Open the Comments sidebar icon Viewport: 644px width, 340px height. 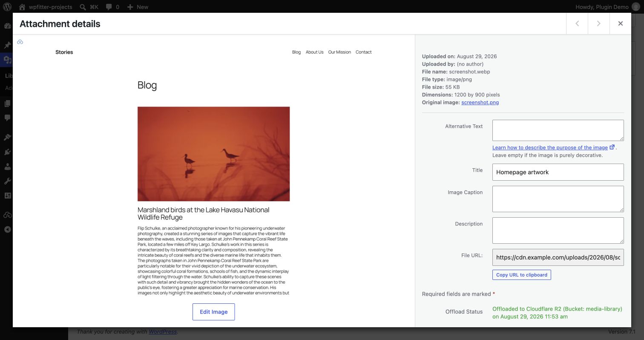tap(7, 118)
